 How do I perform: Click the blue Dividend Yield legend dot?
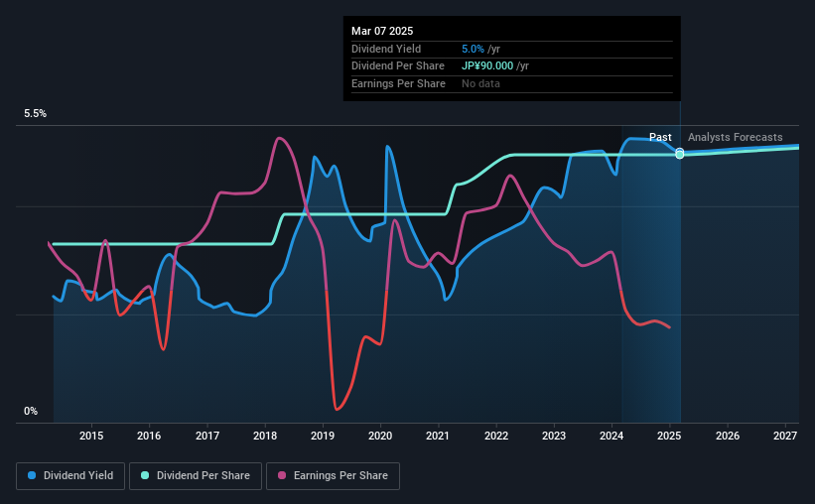(x=32, y=475)
